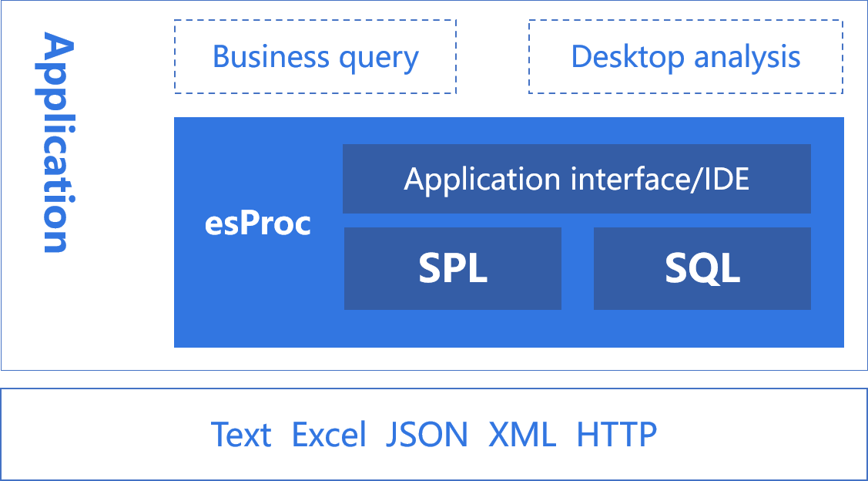Click the JSON data source label
Viewport: 868px width, 481px height.
(427, 435)
